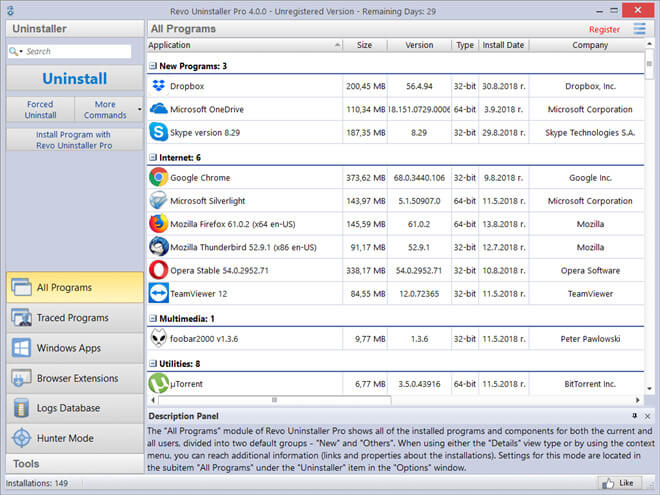The image size is (660, 495).
Task: Sort by the Size column header
Action: (364, 45)
